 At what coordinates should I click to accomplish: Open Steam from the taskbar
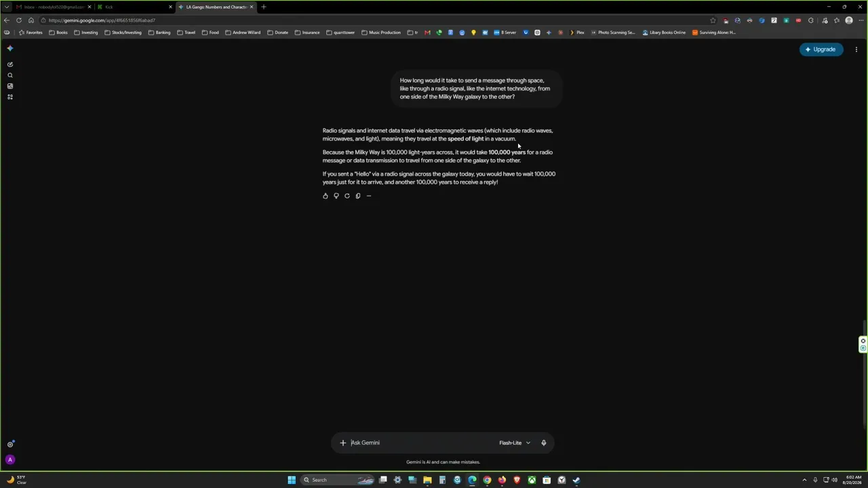coord(576,480)
